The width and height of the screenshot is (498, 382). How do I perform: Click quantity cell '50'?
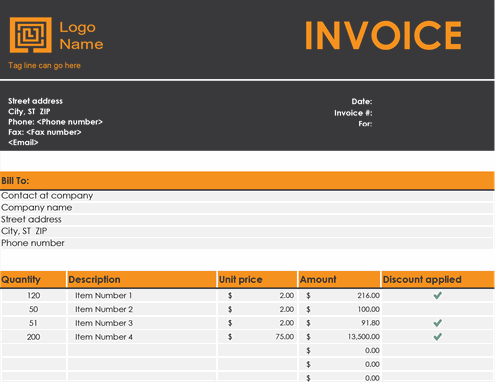coord(34,309)
